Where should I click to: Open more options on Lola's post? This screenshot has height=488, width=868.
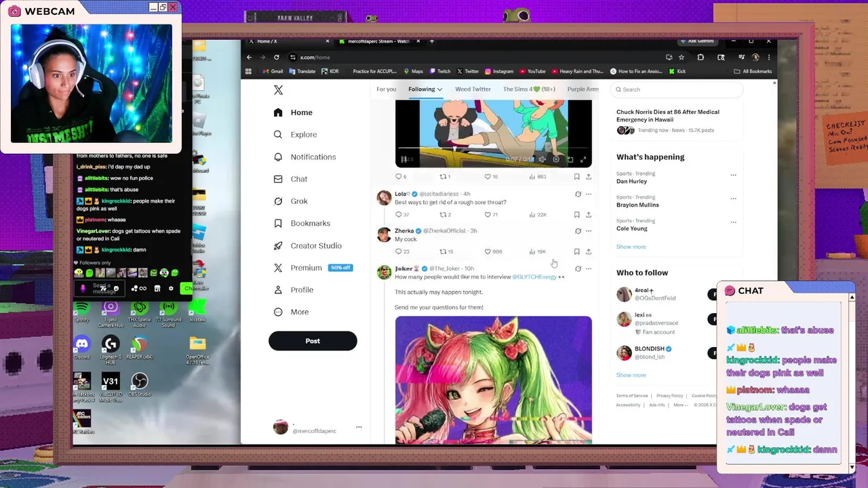[x=589, y=194]
